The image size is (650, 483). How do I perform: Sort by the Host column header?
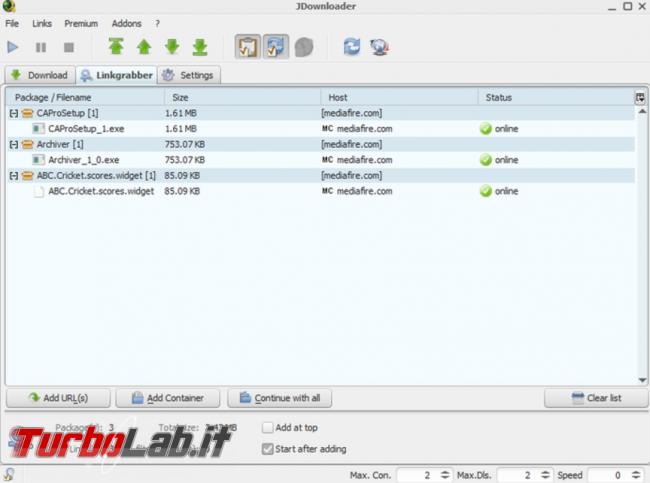click(399, 97)
